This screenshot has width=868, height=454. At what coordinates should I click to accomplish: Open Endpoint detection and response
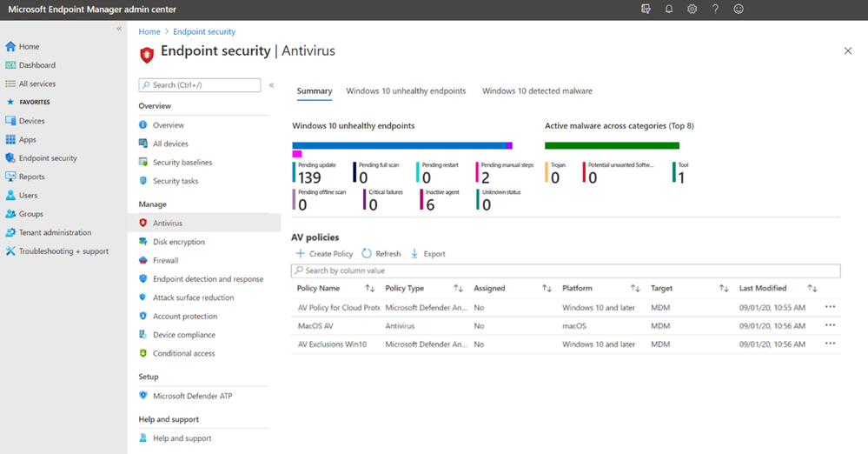[209, 279]
